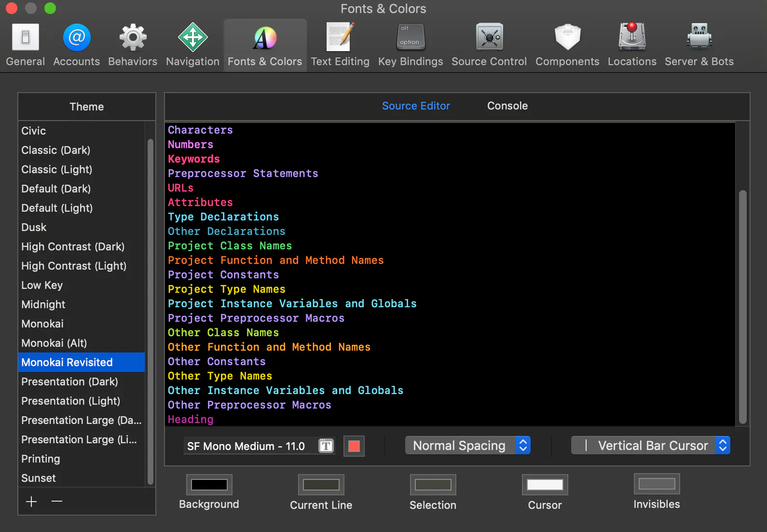Select the Project Type Names row
This screenshot has width=767, height=532.
pyautogui.click(x=451, y=289)
